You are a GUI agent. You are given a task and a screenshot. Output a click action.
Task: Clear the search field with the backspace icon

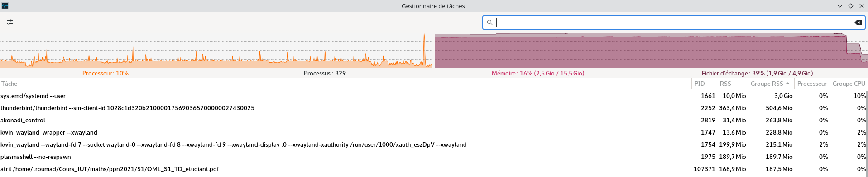[x=858, y=23]
